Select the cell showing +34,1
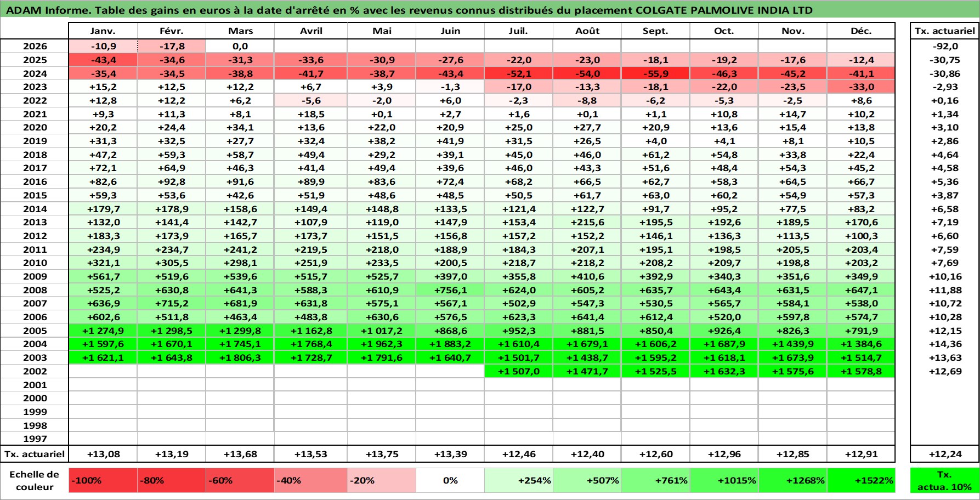 click(240, 127)
